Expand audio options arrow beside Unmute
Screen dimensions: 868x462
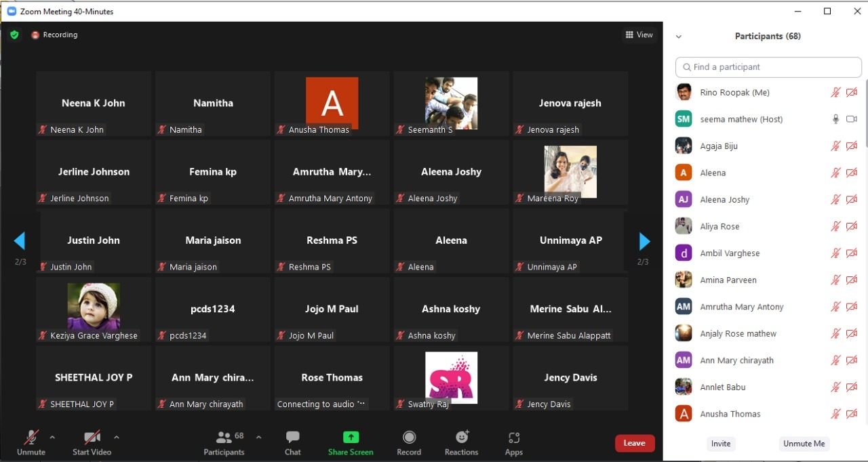[x=52, y=437]
